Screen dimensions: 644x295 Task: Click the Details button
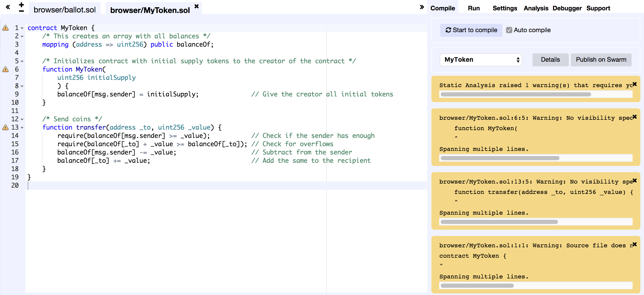[x=550, y=60]
